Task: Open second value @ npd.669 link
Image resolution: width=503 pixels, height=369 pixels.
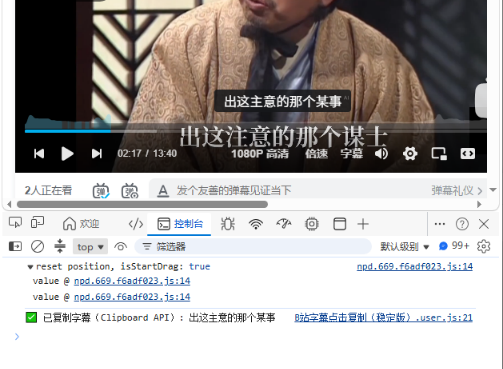Action: tap(132, 297)
